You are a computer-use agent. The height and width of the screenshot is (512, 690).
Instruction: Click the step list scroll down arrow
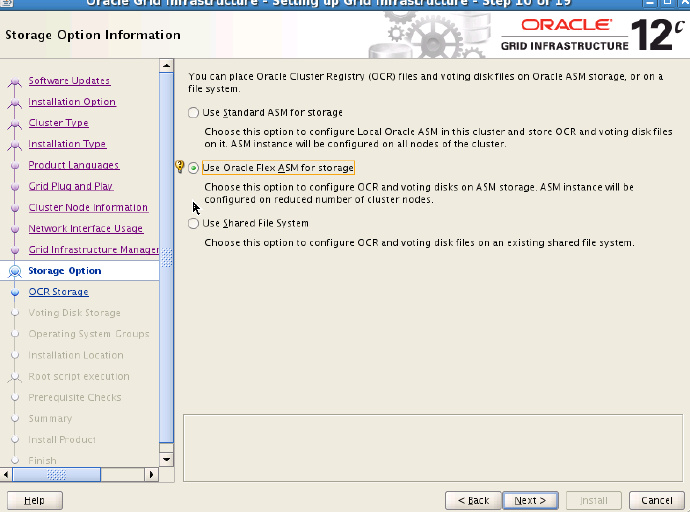[166, 460]
